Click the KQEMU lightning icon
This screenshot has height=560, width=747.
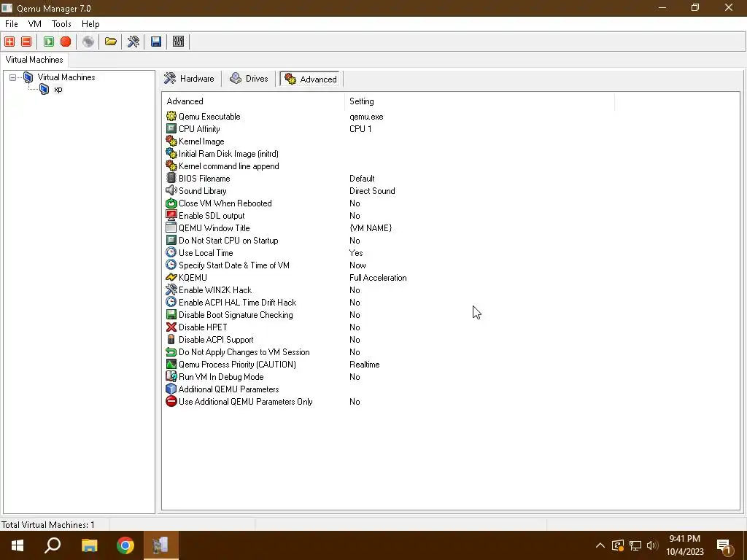171,277
